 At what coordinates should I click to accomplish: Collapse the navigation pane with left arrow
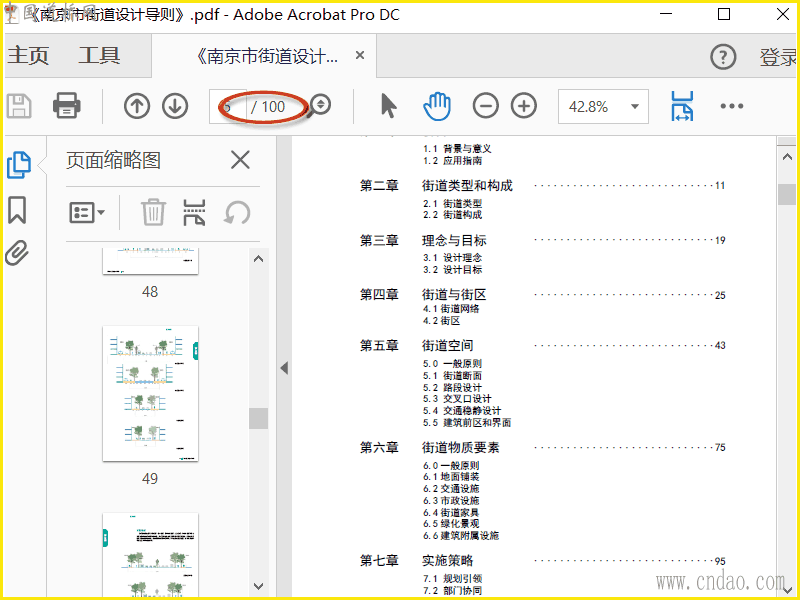coord(285,368)
